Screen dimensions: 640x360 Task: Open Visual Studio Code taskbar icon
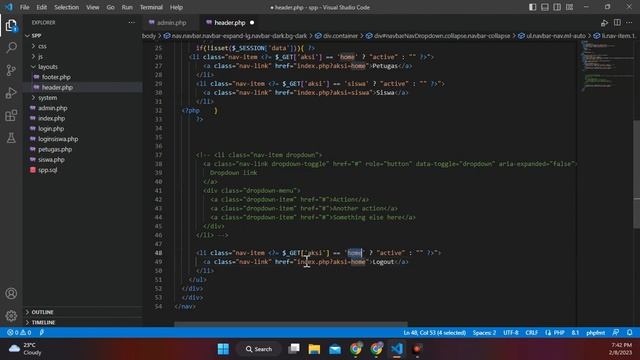(397, 349)
